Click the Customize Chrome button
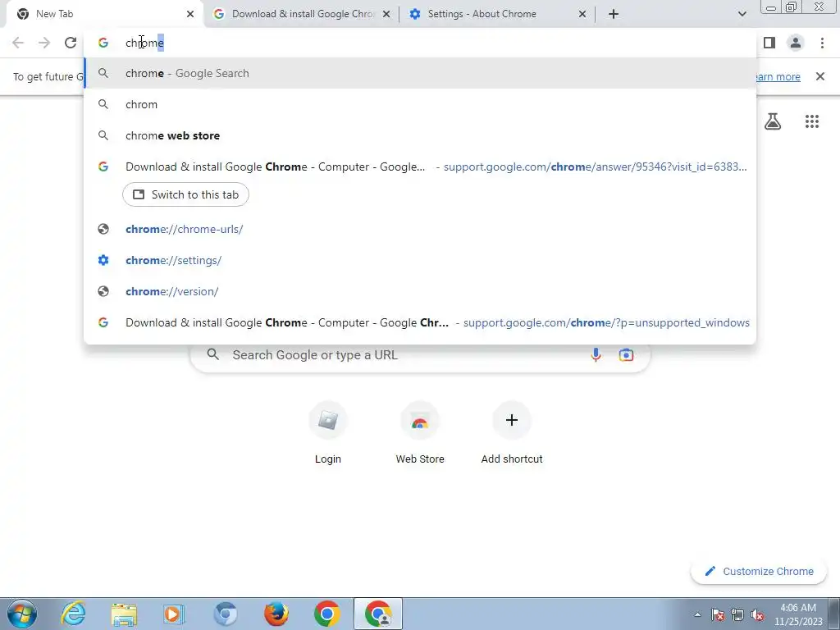 759,572
